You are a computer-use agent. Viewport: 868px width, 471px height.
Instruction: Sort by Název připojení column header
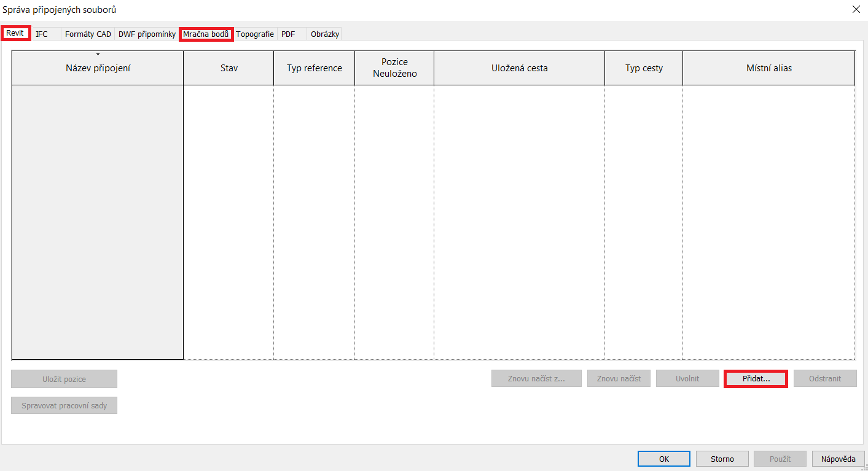tap(98, 68)
